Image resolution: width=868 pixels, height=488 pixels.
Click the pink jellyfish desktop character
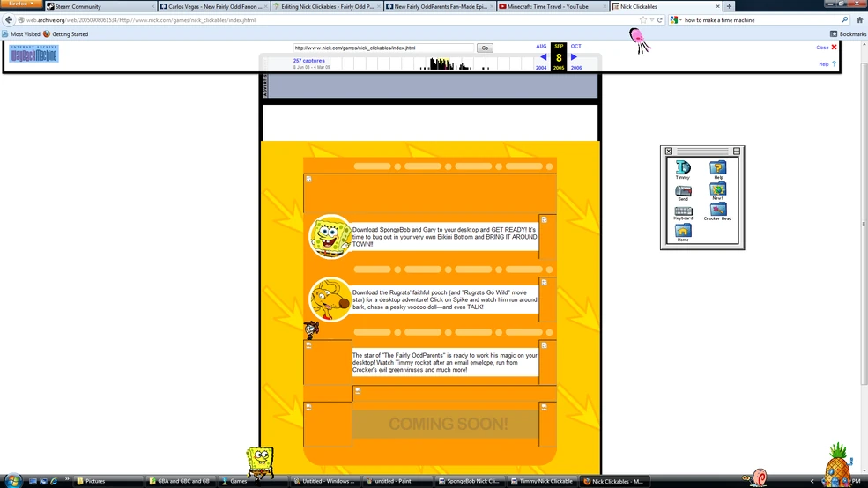639,41
